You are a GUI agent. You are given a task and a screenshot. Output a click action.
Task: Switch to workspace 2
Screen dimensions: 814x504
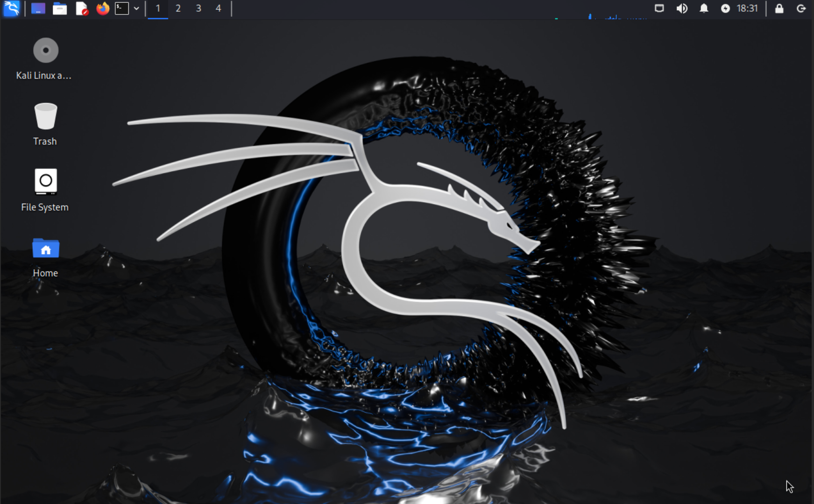pos(178,8)
